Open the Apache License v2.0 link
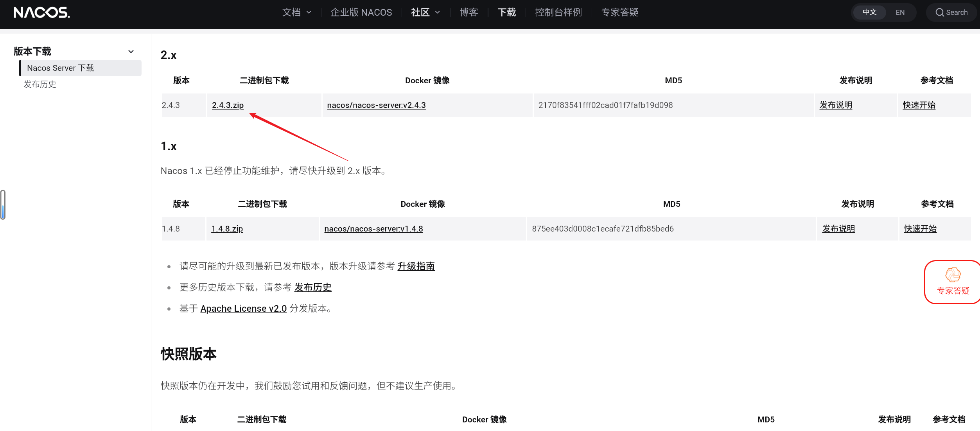This screenshot has height=431, width=980. click(x=243, y=309)
